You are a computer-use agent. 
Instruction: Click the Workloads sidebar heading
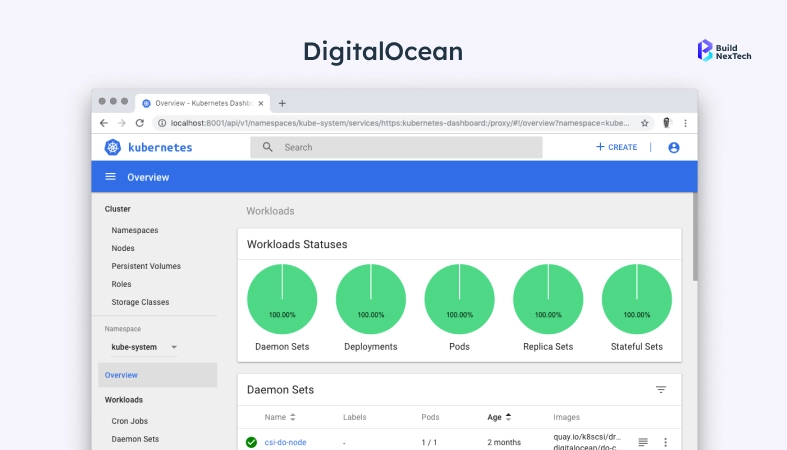pos(123,400)
